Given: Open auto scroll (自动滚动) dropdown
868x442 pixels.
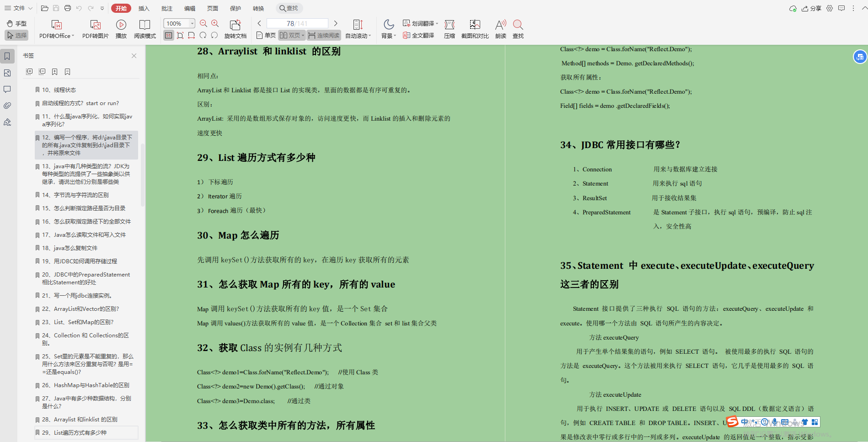Looking at the screenshot, I should (x=358, y=30).
